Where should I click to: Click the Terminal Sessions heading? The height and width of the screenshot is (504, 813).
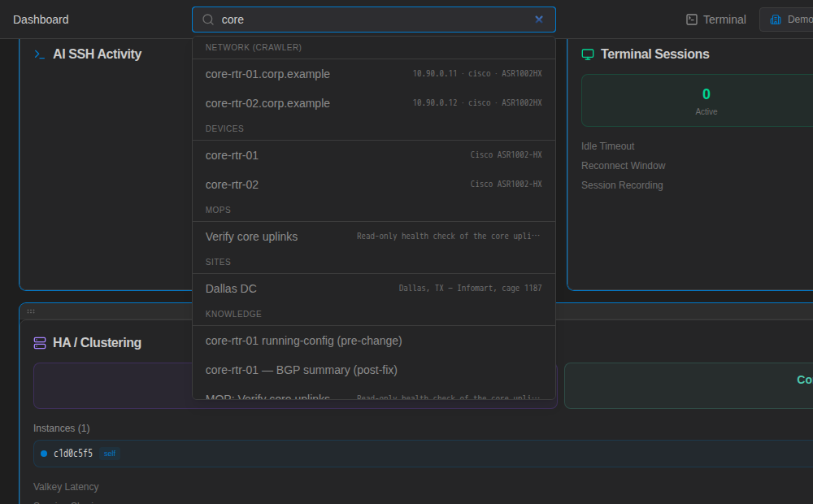pyautogui.click(x=654, y=54)
